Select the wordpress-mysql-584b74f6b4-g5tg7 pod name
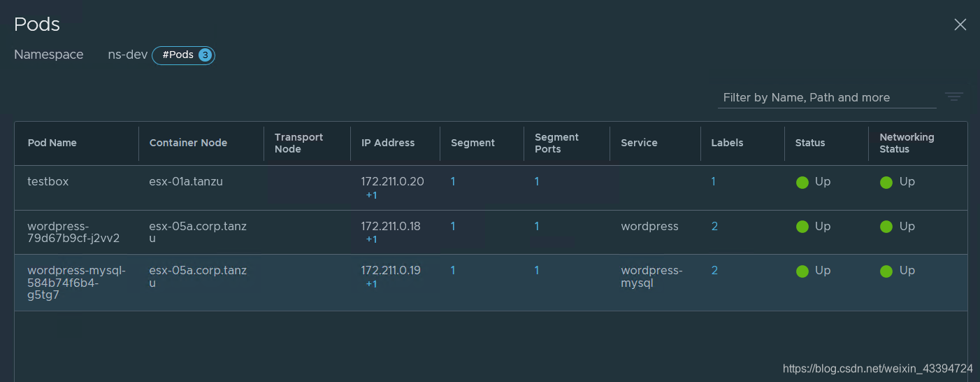 click(77, 283)
